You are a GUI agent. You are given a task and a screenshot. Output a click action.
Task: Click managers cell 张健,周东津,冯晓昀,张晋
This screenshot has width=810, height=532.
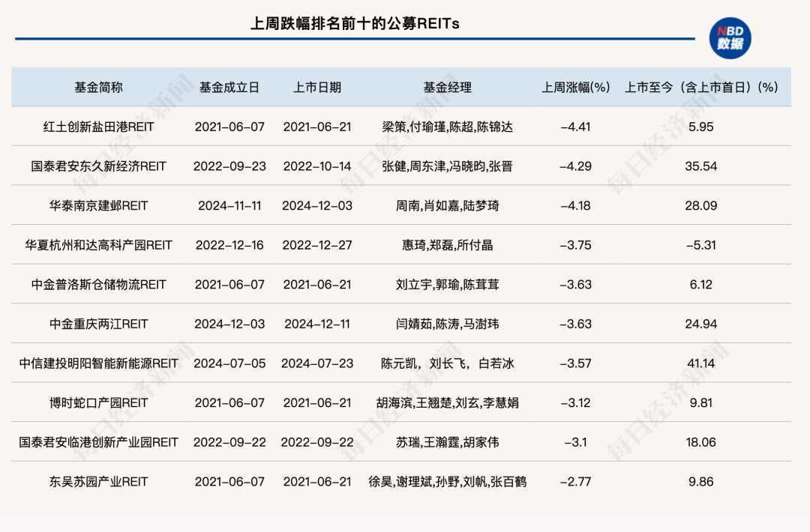(447, 166)
